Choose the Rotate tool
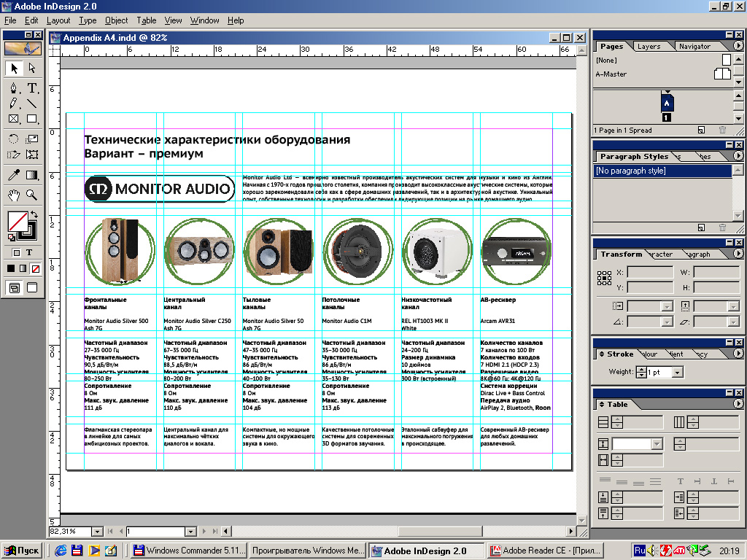This screenshot has width=747, height=560. (13, 139)
